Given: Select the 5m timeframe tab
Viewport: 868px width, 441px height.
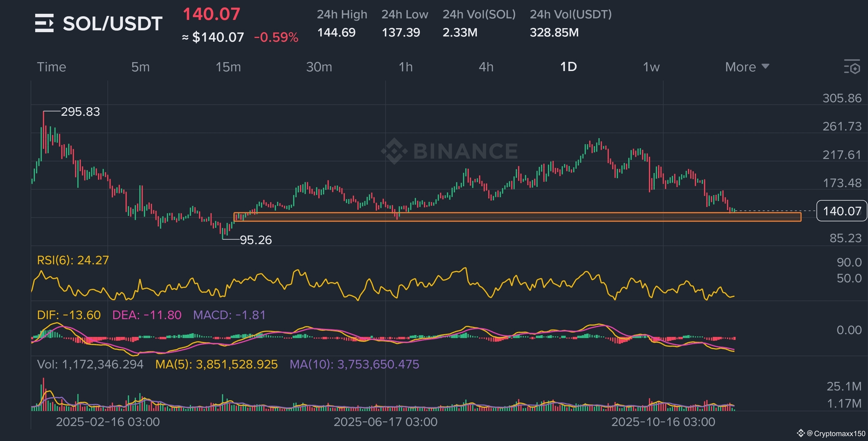Looking at the screenshot, I should pyautogui.click(x=140, y=67).
